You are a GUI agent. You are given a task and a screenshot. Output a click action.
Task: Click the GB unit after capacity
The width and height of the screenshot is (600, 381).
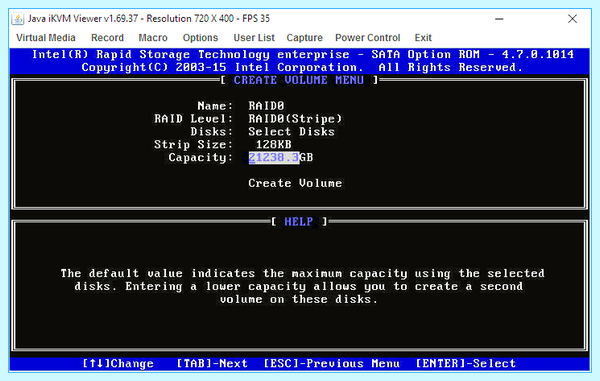306,157
